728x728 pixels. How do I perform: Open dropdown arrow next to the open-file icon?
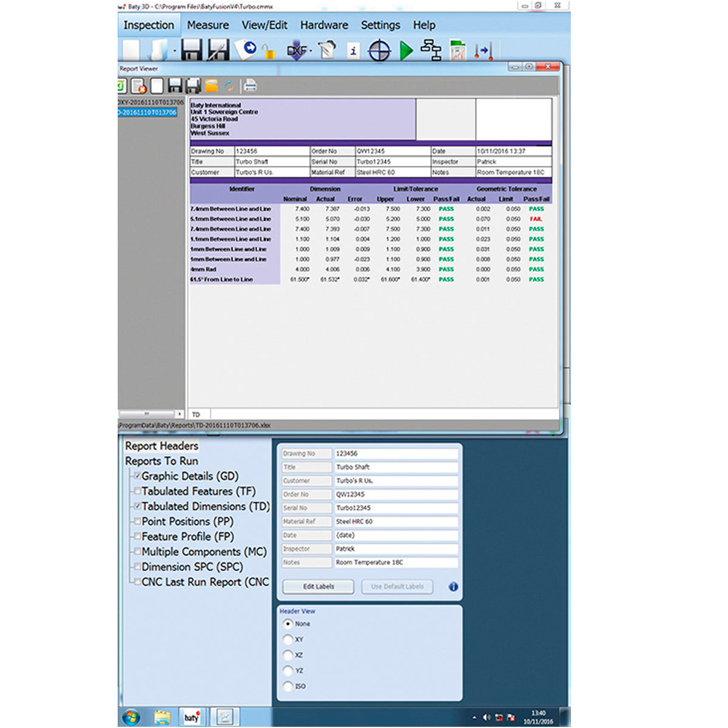pyautogui.click(x=175, y=52)
